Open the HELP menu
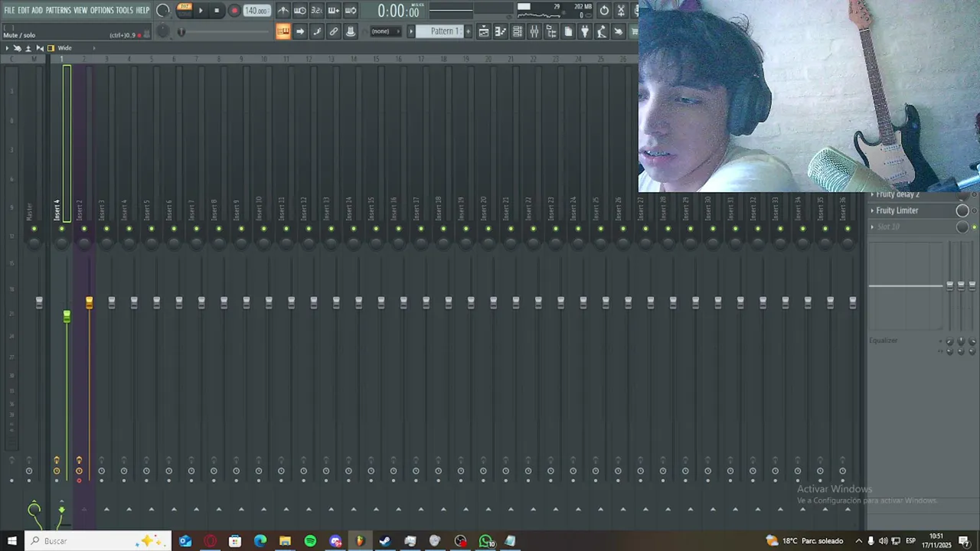This screenshot has height=551, width=980. point(142,11)
